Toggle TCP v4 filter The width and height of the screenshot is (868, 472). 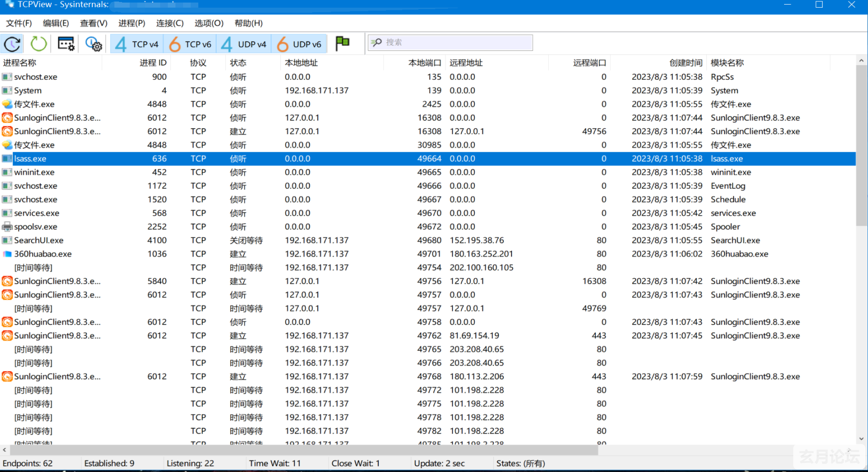pyautogui.click(x=137, y=44)
